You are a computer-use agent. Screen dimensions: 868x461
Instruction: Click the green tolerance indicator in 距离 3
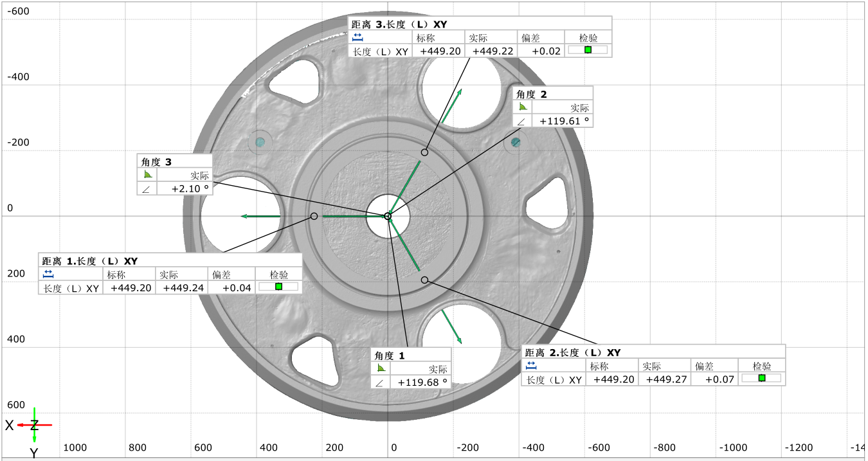(588, 50)
